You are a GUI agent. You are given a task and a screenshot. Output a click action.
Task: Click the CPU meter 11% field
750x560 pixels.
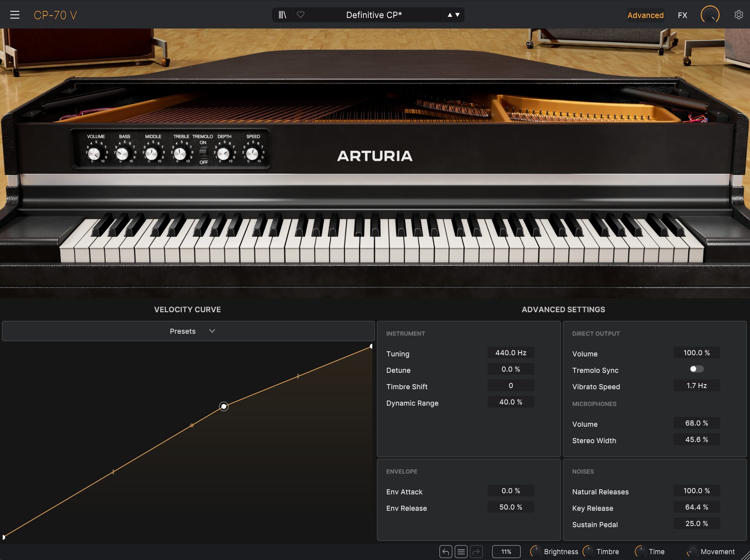pyautogui.click(x=506, y=551)
